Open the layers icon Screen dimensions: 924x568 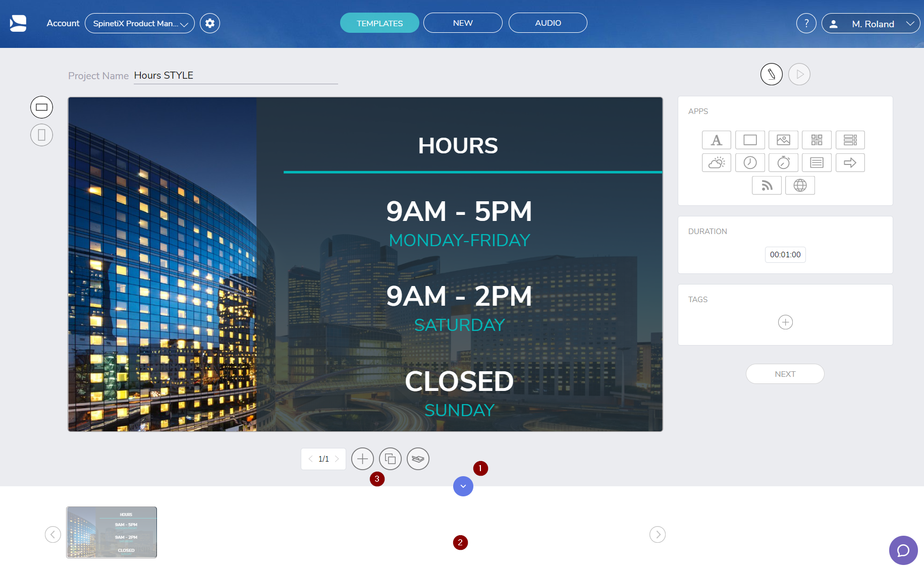coord(418,459)
